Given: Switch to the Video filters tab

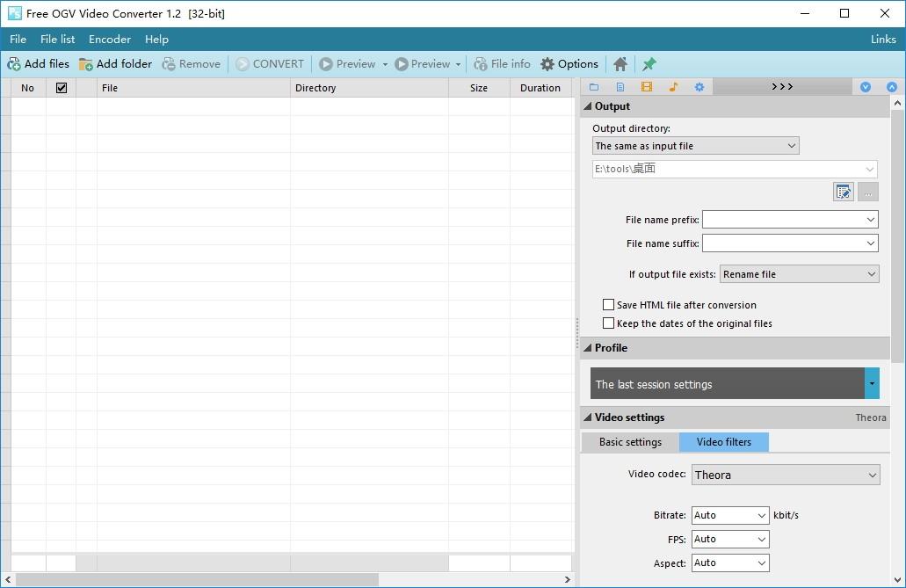Looking at the screenshot, I should tap(724, 442).
